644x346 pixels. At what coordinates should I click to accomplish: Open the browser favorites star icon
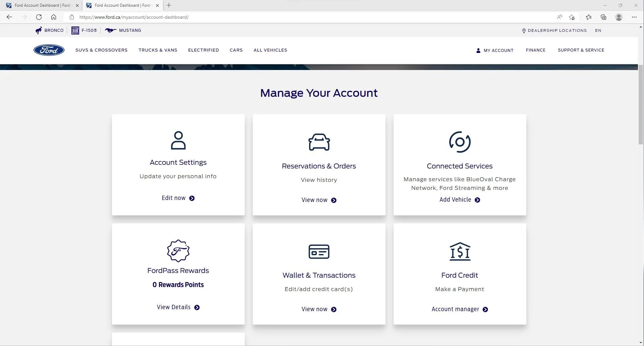coord(588,17)
